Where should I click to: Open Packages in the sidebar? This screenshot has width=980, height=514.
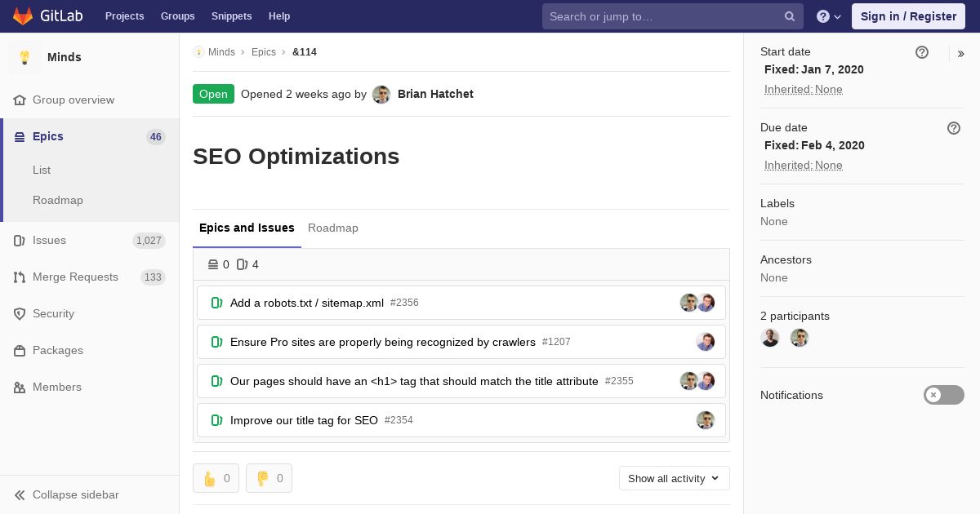(x=58, y=350)
